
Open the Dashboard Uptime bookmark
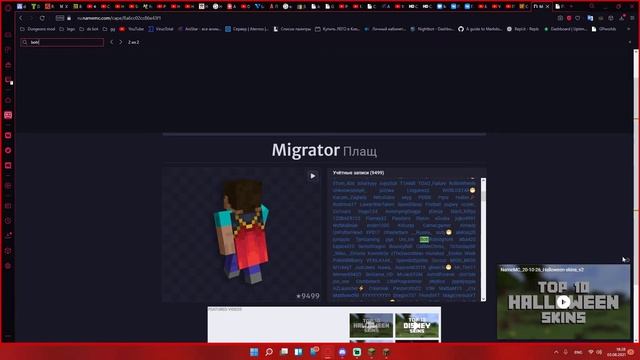click(x=565, y=29)
